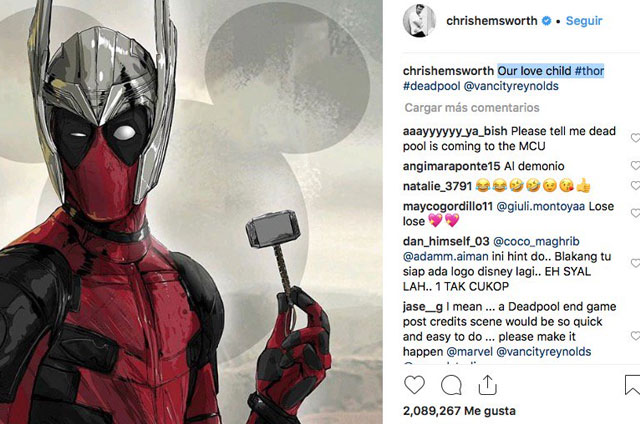Image resolution: width=640 pixels, height=424 pixels.
Task: Like aaayyyyyy_ya_bish's comment
Action: [x=635, y=138]
